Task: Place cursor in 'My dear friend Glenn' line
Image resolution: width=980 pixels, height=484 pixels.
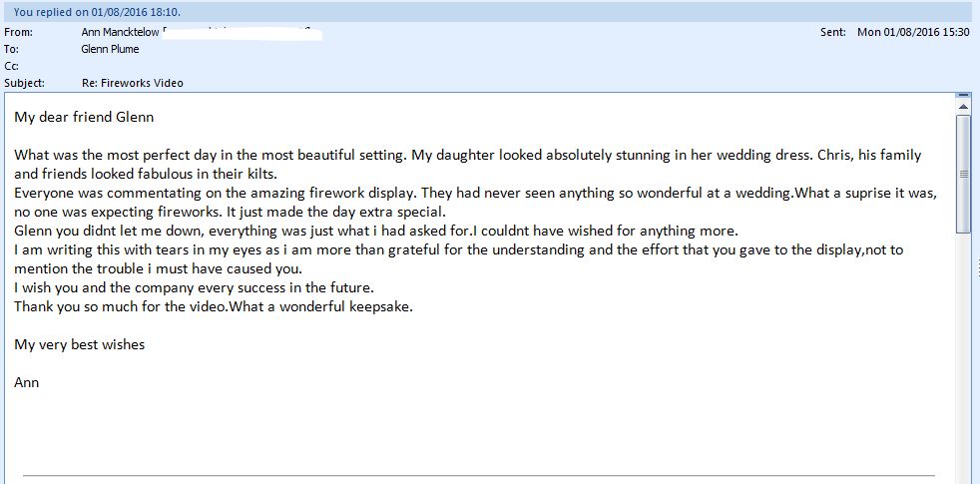Action: coord(84,117)
